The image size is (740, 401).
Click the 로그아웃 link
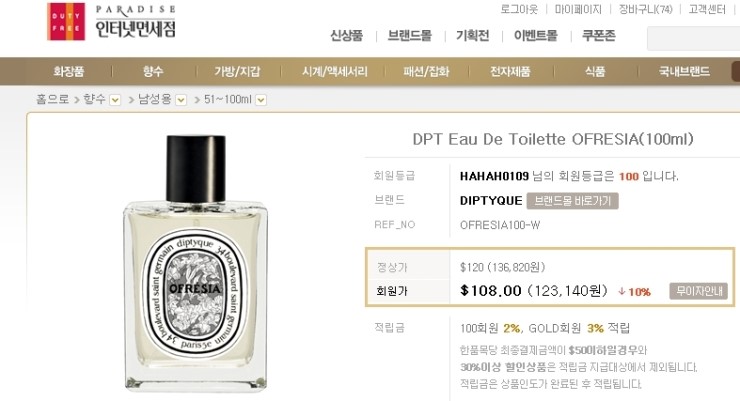pyautogui.click(x=519, y=9)
